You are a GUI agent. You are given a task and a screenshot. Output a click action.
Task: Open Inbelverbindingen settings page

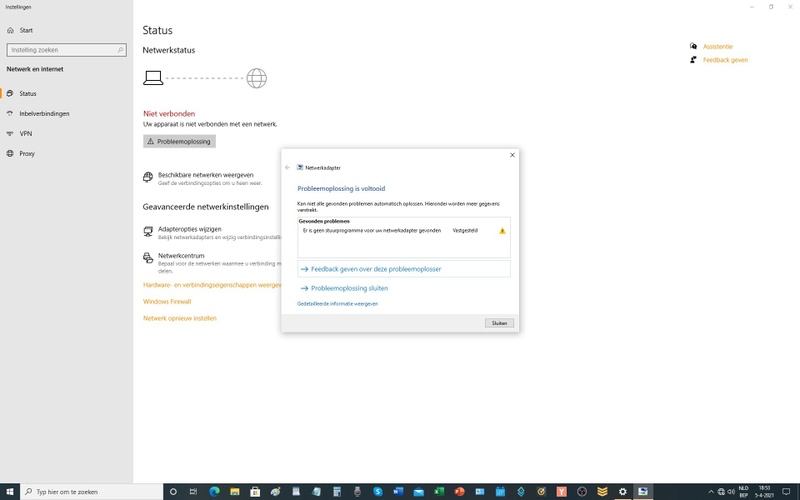[x=66, y=113]
